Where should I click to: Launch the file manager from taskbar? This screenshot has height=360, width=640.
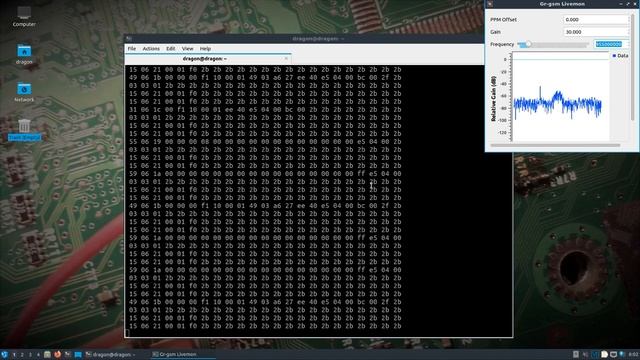click(47, 354)
